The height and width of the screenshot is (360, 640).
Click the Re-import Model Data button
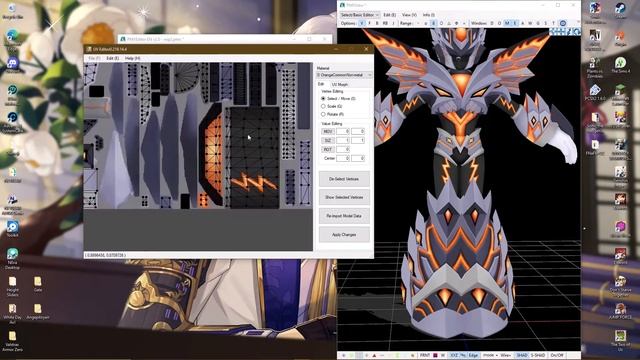tap(344, 216)
